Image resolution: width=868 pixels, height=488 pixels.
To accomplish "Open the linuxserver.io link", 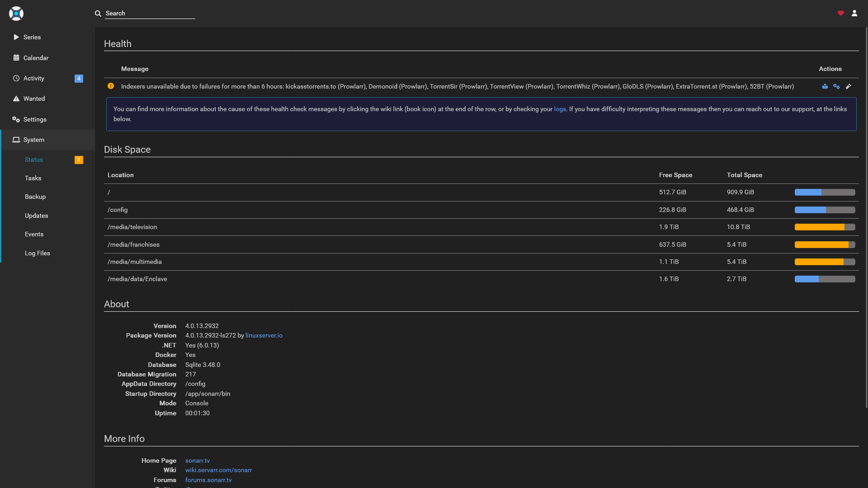I will coord(264,335).
